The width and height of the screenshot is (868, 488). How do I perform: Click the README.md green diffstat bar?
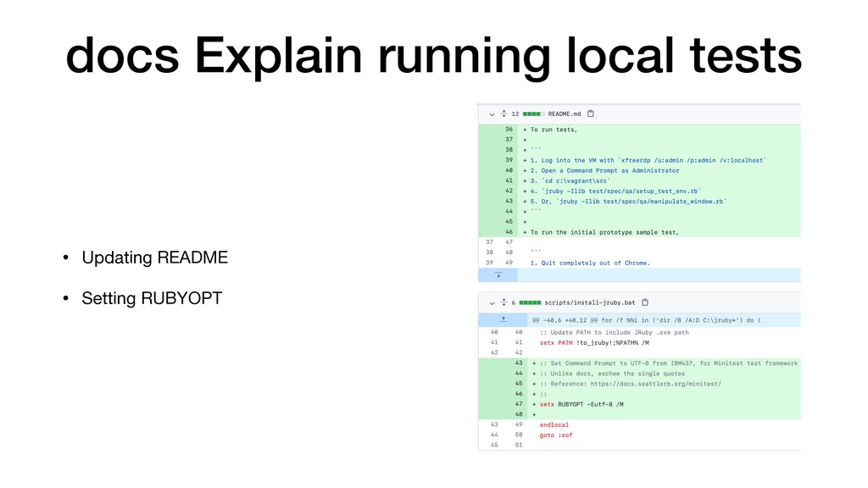pos(534,114)
